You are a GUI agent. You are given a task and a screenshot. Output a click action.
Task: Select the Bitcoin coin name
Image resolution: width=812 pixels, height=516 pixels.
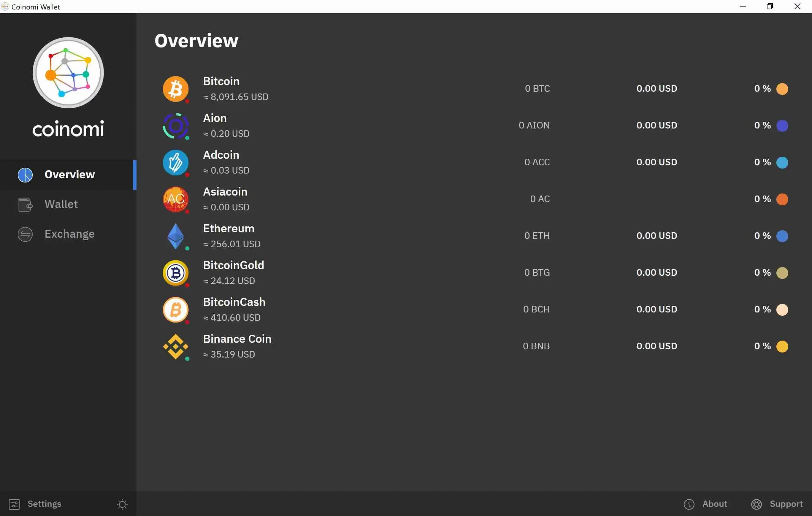tap(221, 81)
